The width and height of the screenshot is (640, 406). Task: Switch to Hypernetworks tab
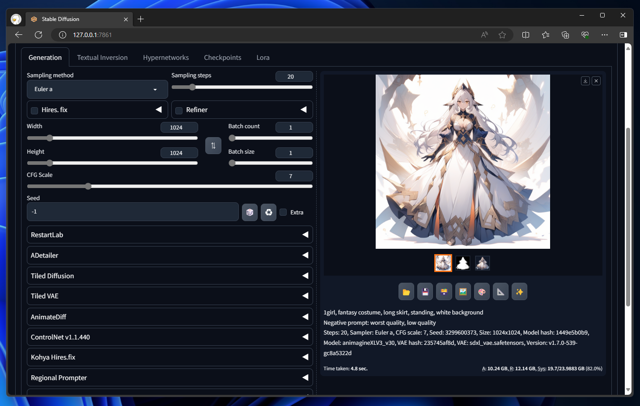pos(166,58)
